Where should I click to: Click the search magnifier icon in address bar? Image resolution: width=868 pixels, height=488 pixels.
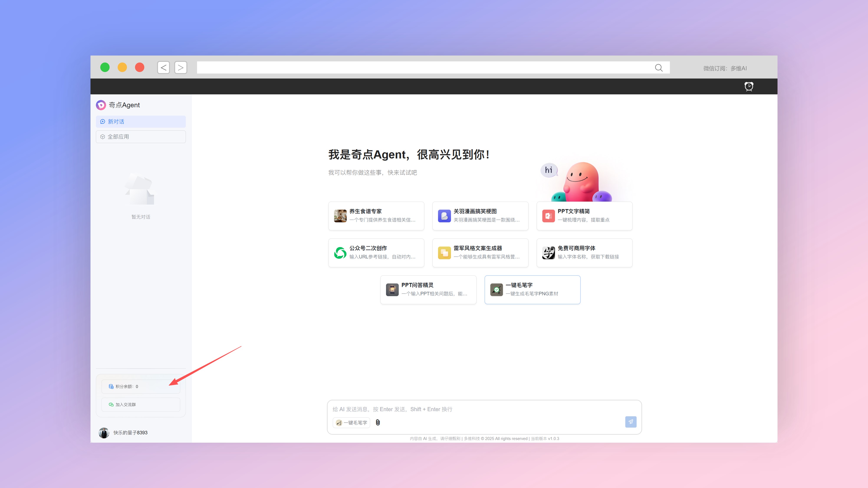(x=659, y=68)
